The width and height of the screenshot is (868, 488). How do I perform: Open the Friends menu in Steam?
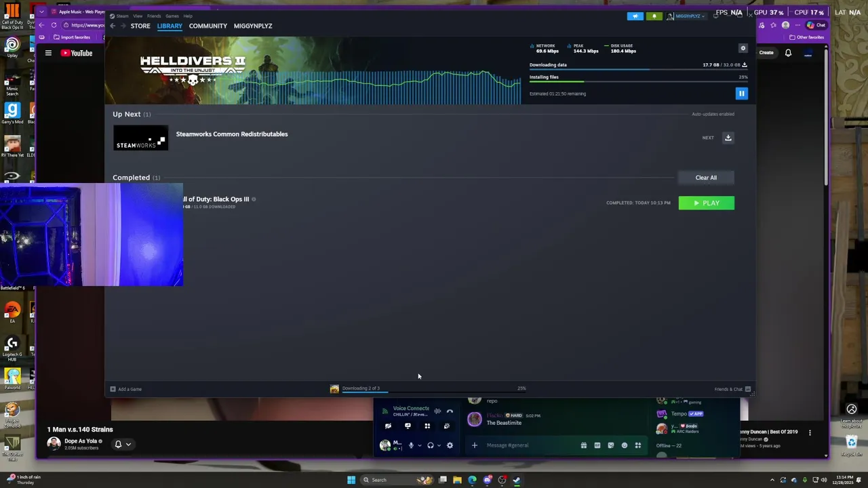coord(154,16)
